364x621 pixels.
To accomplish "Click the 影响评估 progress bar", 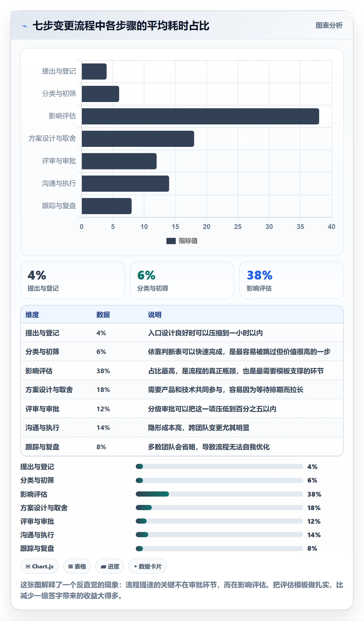I will [219, 494].
